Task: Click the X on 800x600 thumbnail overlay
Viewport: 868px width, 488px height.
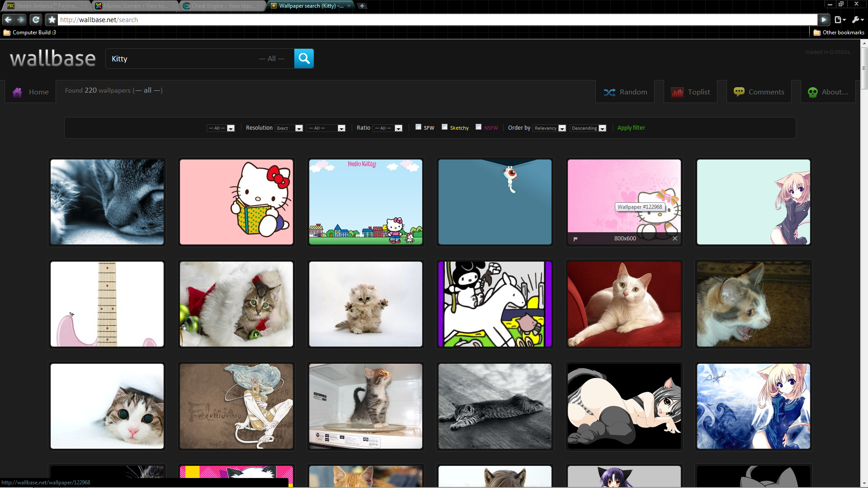Action: pos(675,239)
